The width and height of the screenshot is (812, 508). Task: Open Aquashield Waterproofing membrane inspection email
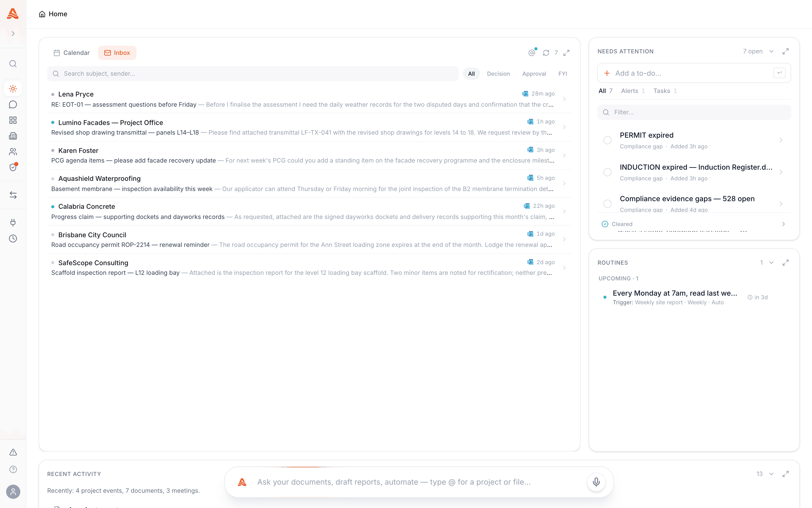(x=309, y=183)
